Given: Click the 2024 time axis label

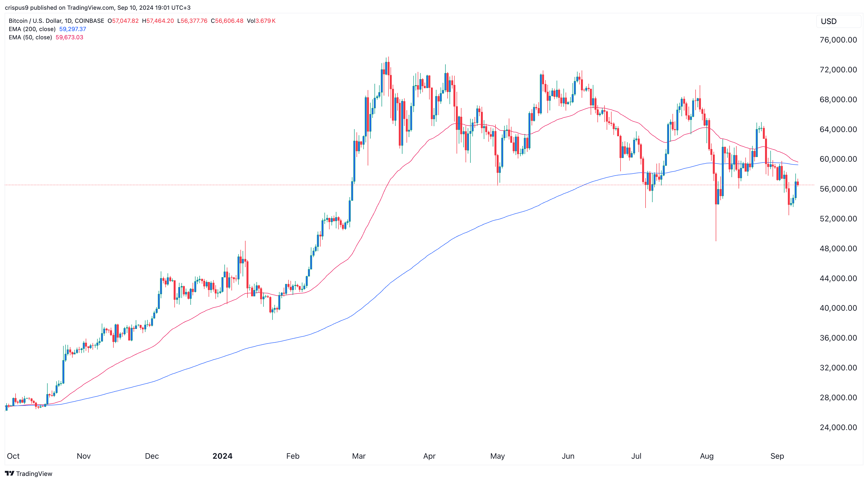Looking at the screenshot, I should tap(222, 456).
